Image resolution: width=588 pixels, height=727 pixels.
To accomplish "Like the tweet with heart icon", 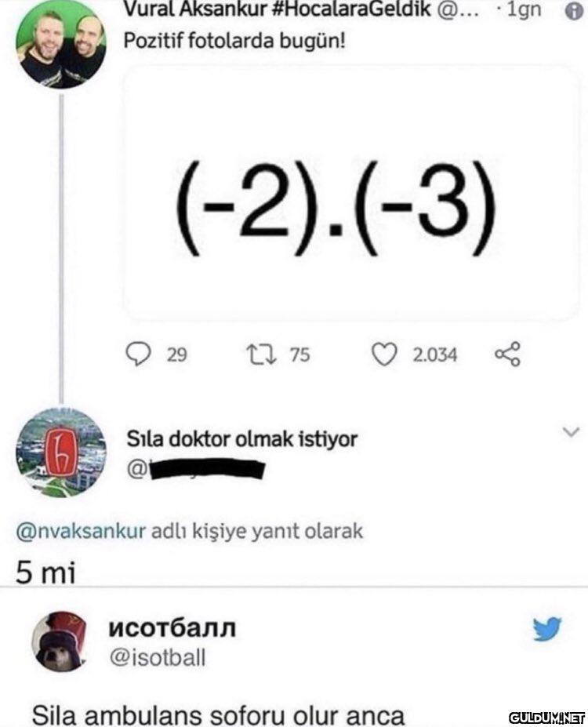I will coord(384,354).
